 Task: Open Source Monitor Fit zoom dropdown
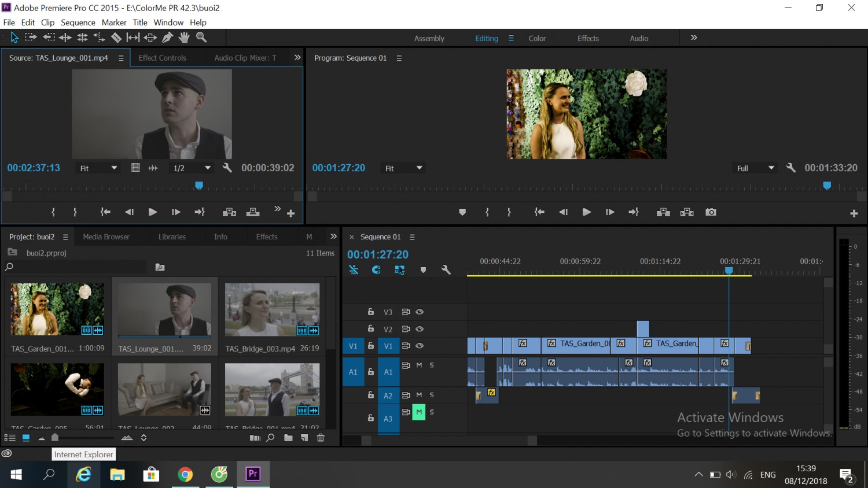click(98, 168)
